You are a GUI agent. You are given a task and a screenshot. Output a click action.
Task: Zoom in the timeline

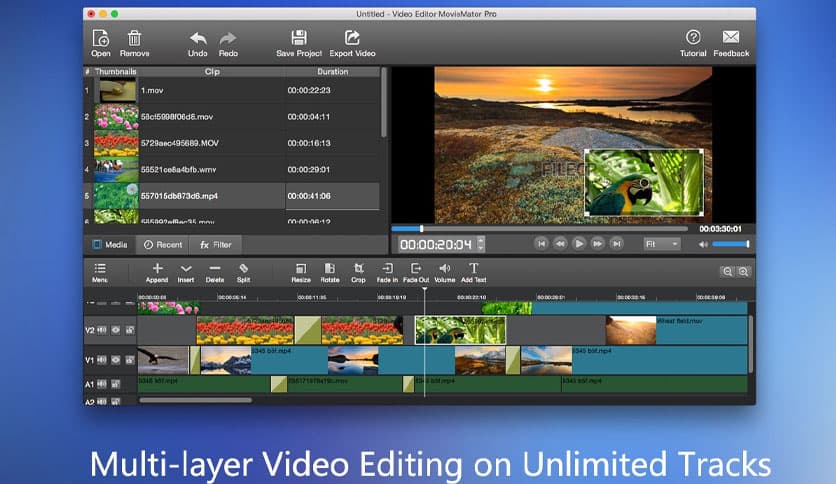743,272
